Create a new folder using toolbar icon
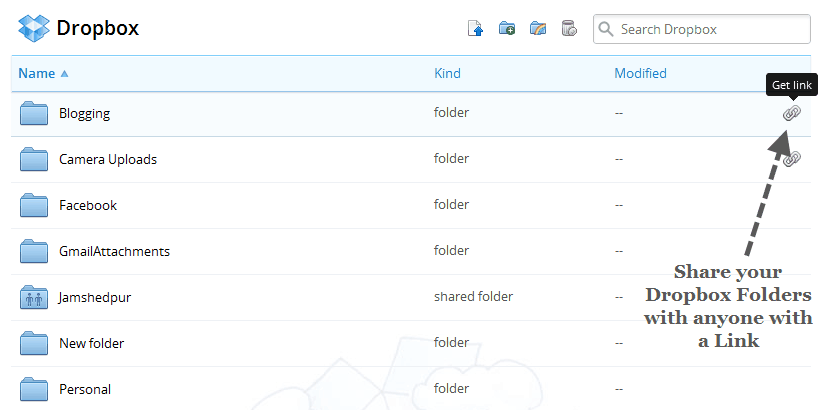Screen dimensions: 834x410 507,29
